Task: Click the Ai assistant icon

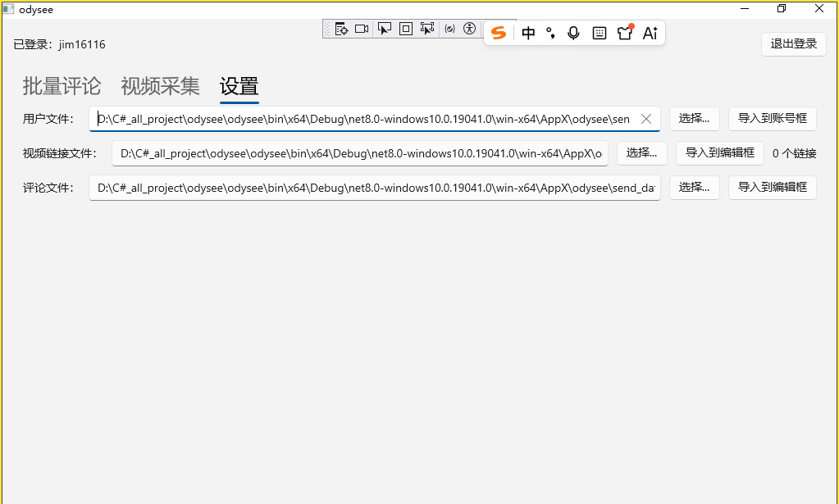Action: (x=650, y=33)
